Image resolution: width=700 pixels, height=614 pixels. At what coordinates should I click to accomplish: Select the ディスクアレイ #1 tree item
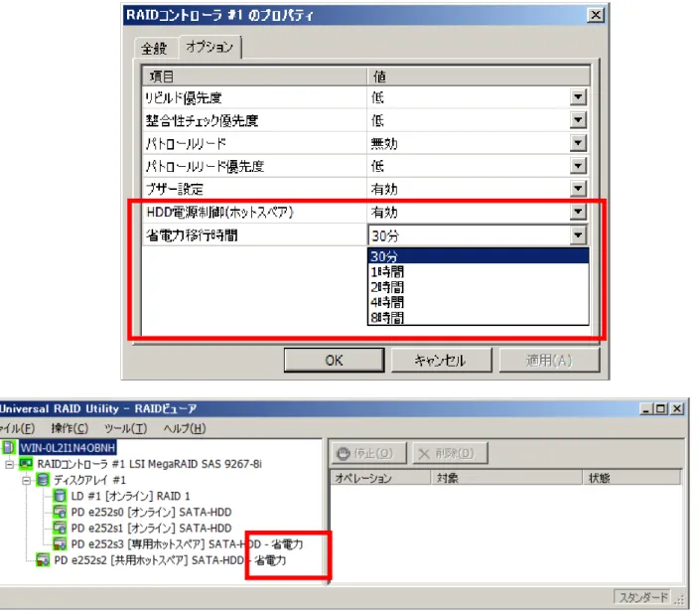click(89, 480)
